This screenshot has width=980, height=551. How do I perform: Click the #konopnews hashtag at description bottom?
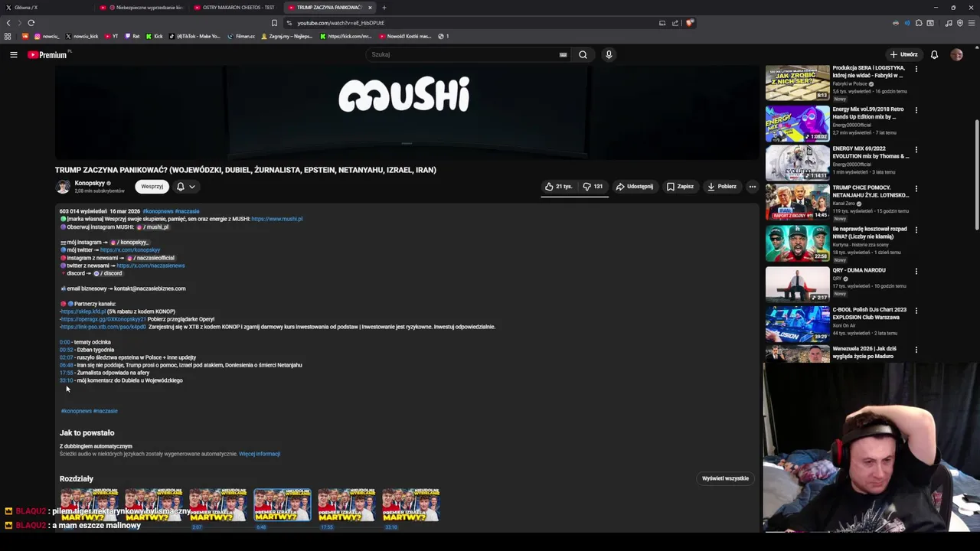[77, 411]
